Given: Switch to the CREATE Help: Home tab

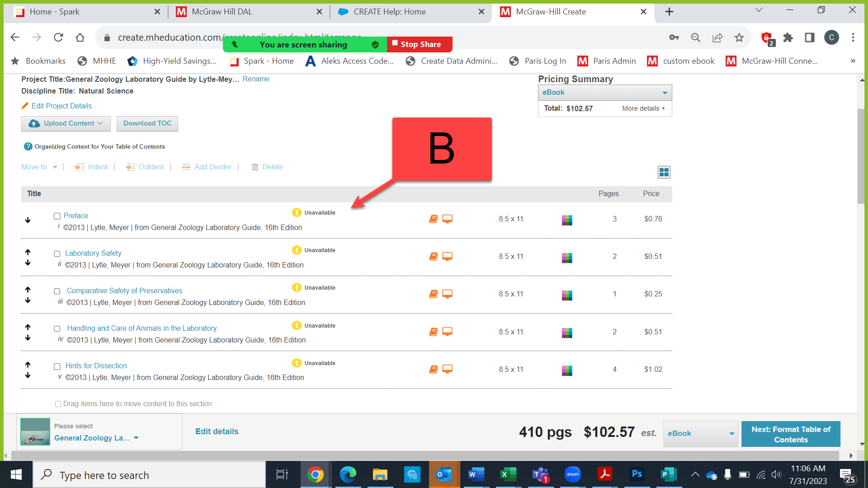Looking at the screenshot, I should [x=389, y=12].
